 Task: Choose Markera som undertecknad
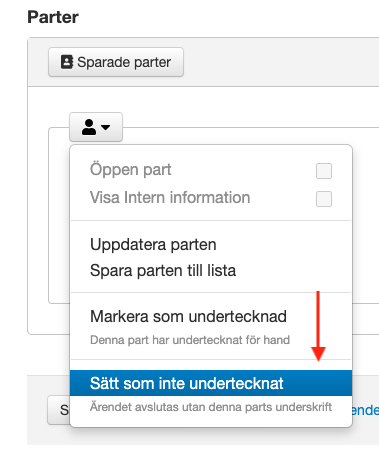click(188, 316)
